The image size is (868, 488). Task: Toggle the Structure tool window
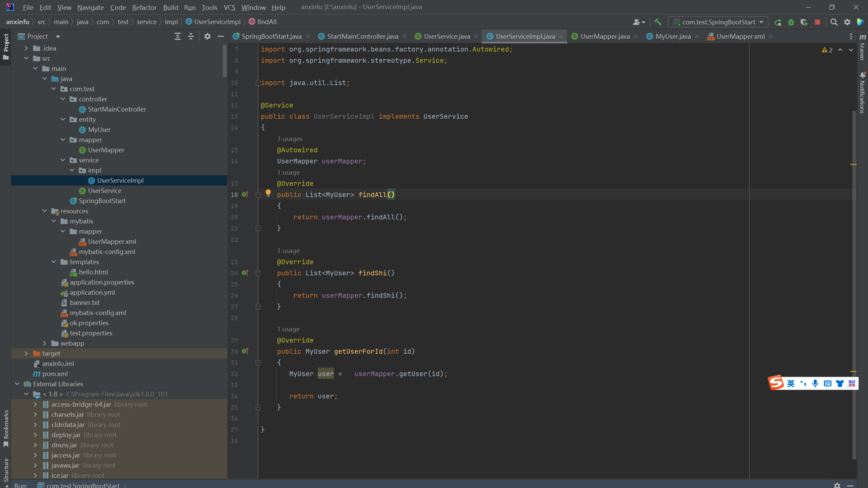click(x=6, y=470)
